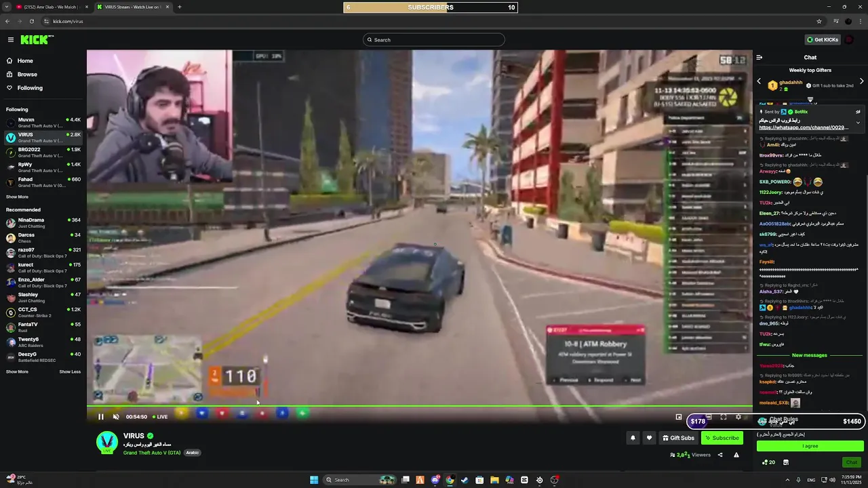Expand the pinned BotRix message
This screenshot has width=868, height=488.
(858, 123)
